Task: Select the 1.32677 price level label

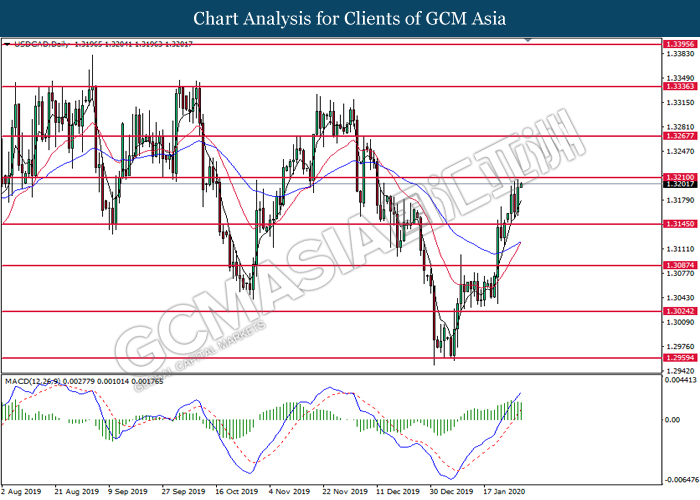Action: click(680, 136)
